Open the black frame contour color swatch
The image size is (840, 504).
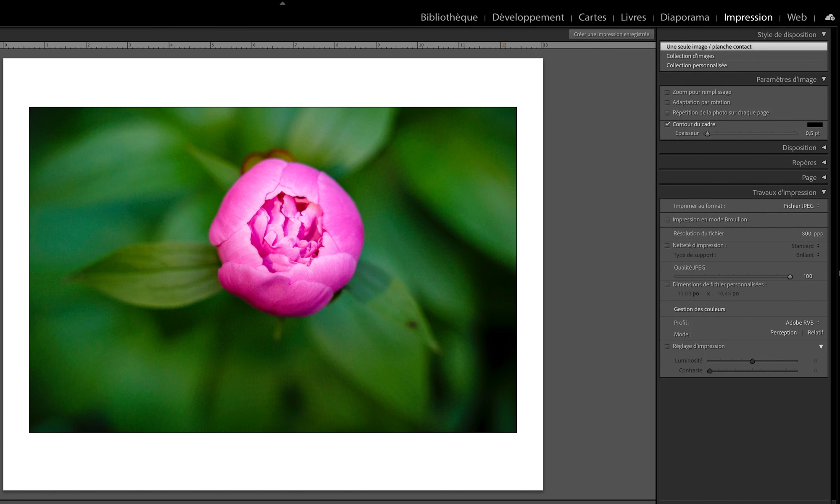(814, 124)
